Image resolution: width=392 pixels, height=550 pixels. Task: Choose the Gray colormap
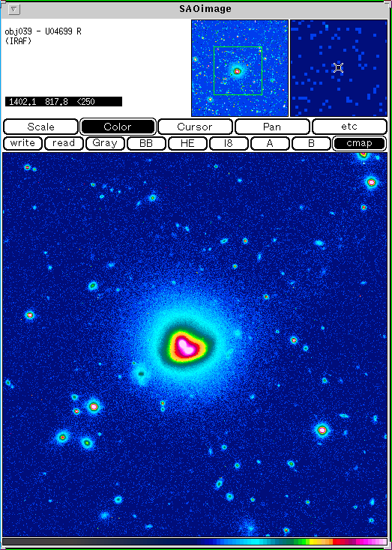point(105,143)
